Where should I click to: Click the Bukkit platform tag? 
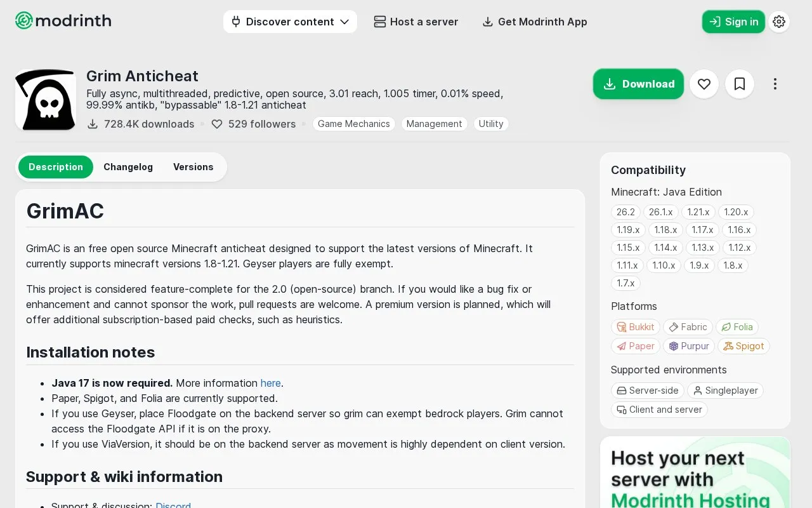tap(636, 327)
